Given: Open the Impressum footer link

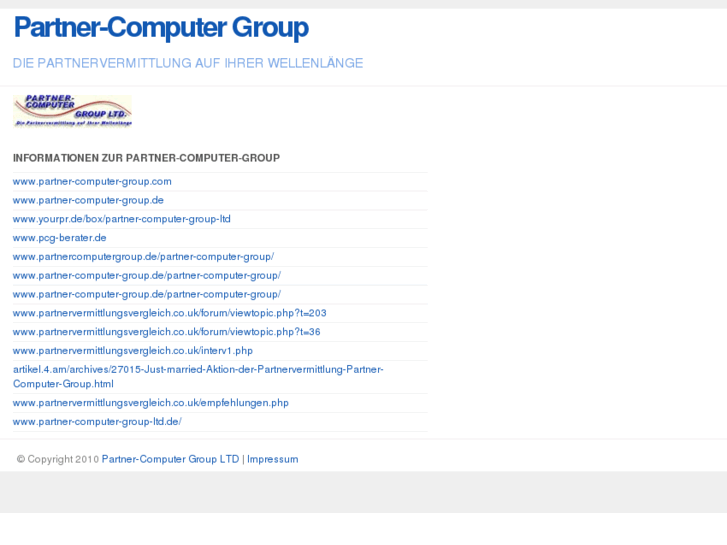Looking at the screenshot, I should coord(273,459).
